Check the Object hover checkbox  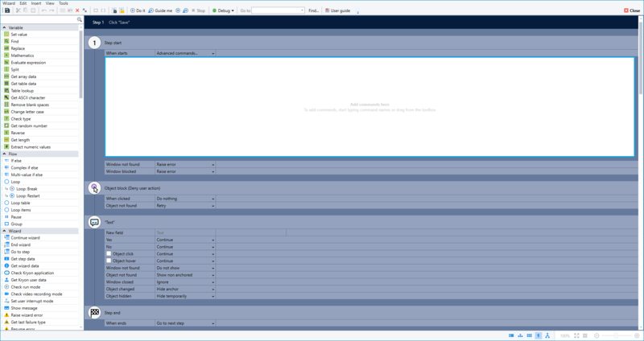[x=109, y=261]
